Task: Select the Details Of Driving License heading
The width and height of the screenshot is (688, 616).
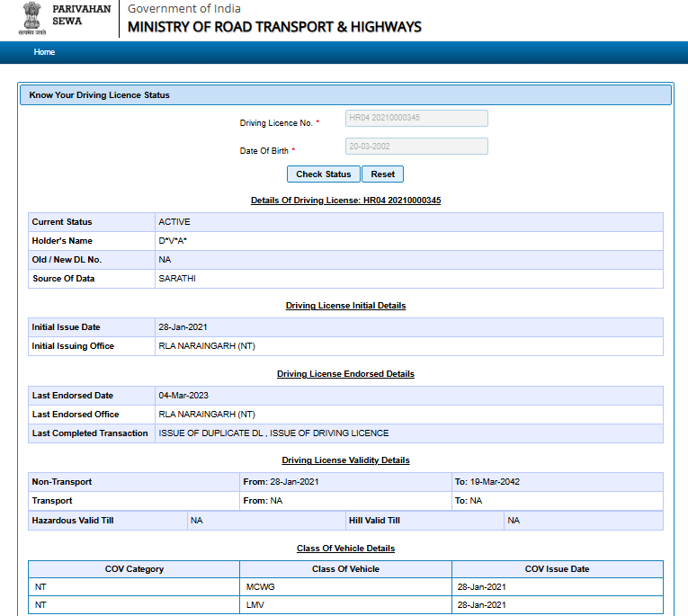Action: coord(345,200)
